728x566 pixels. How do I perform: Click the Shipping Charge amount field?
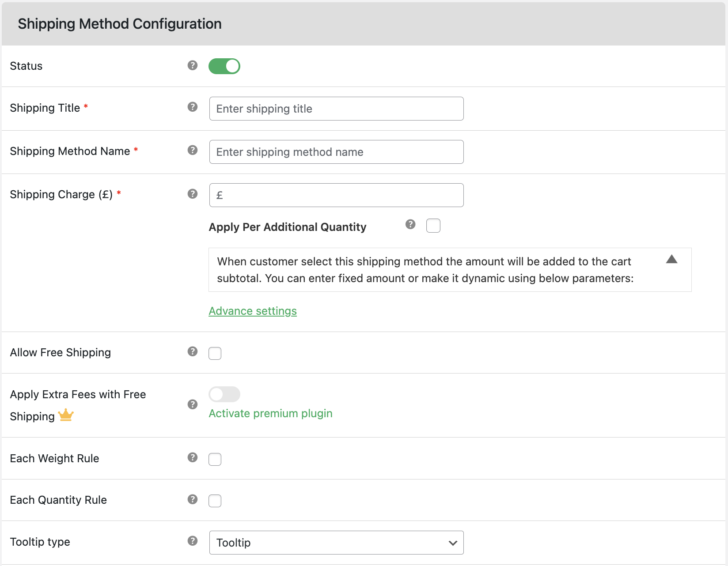coord(337,195)
